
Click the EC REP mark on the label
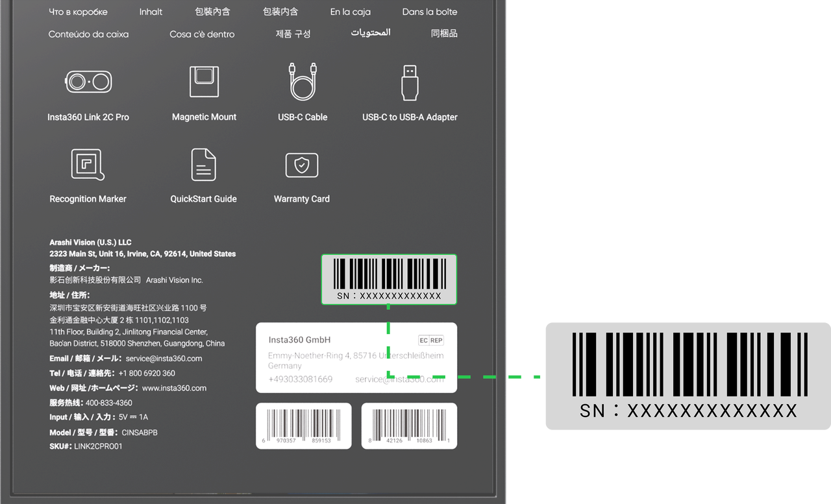tap(431, 341)
